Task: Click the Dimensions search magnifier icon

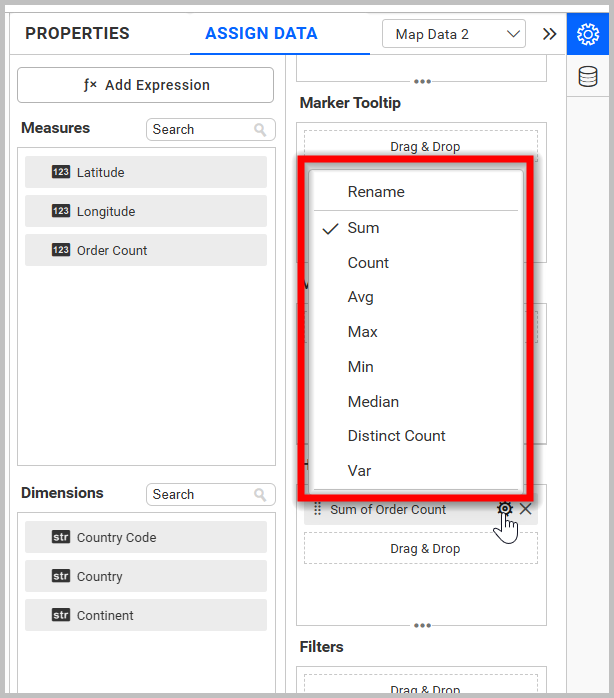Action: 261,495
